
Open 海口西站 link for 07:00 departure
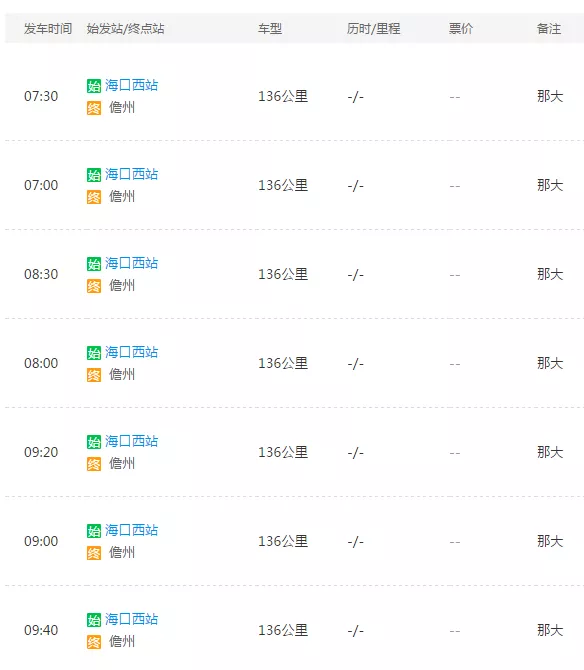(x=132, y=174)
